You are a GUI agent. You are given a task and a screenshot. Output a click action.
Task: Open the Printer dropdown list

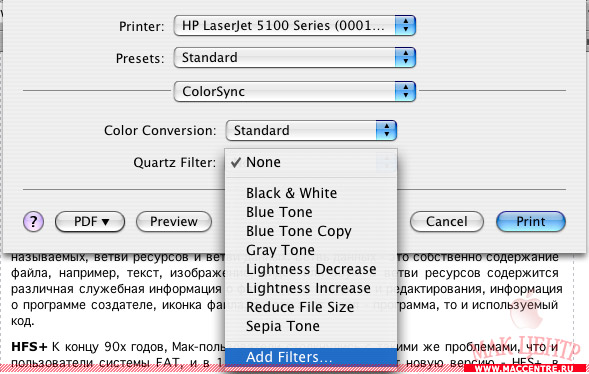pos(294,26)
